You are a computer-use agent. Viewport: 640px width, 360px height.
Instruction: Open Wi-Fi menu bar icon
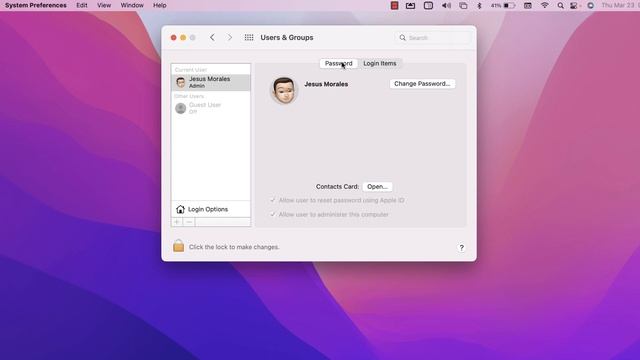click(x=544, y=5)
